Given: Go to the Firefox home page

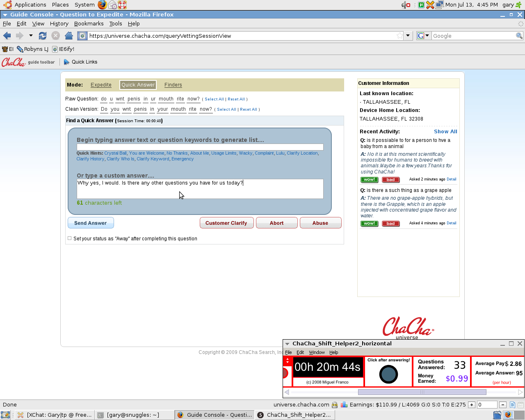Looking at the screenshot, I should pos(69,36).
